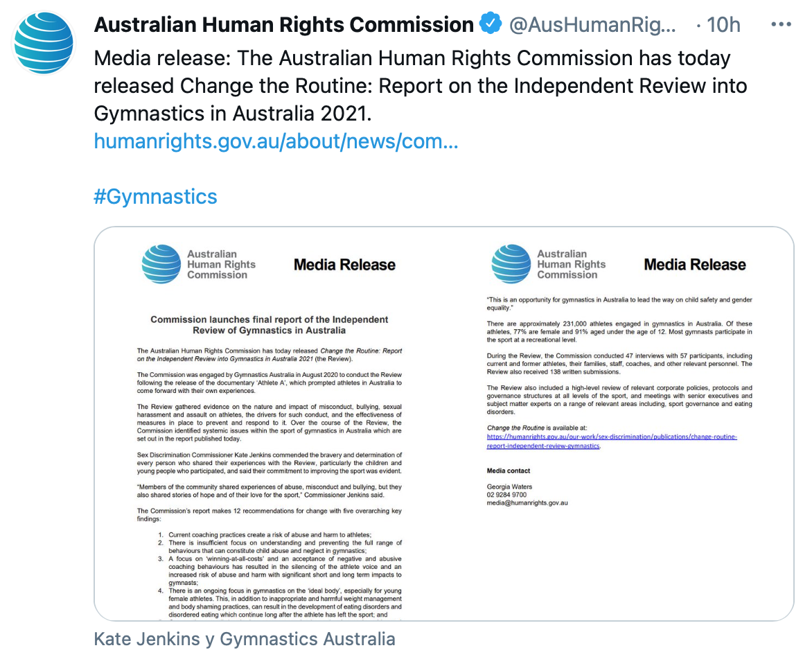812x657 pixels.
Task: Click the blue verified badge icon
Action: point(490,24)
